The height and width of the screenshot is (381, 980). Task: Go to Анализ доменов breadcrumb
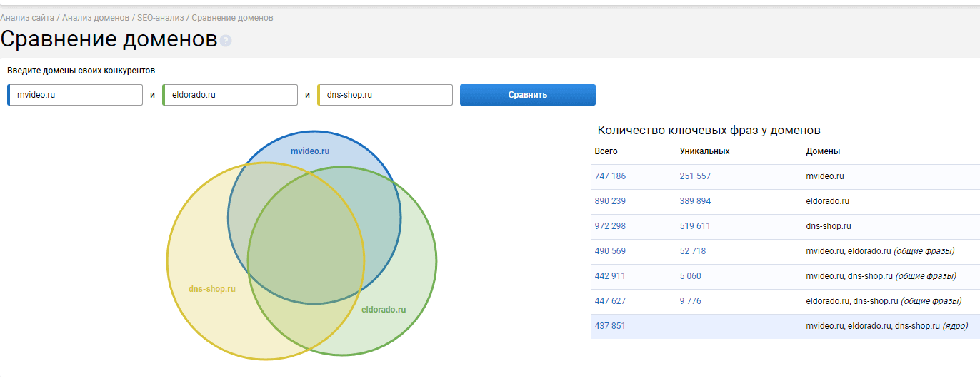pos(96,17)
